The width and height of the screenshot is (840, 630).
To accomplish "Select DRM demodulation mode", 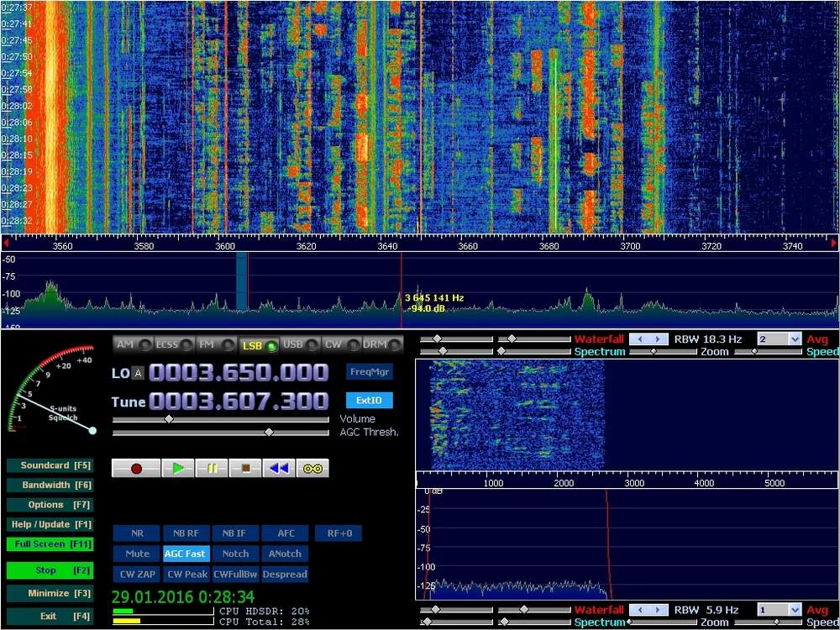I will pos(382,344).
